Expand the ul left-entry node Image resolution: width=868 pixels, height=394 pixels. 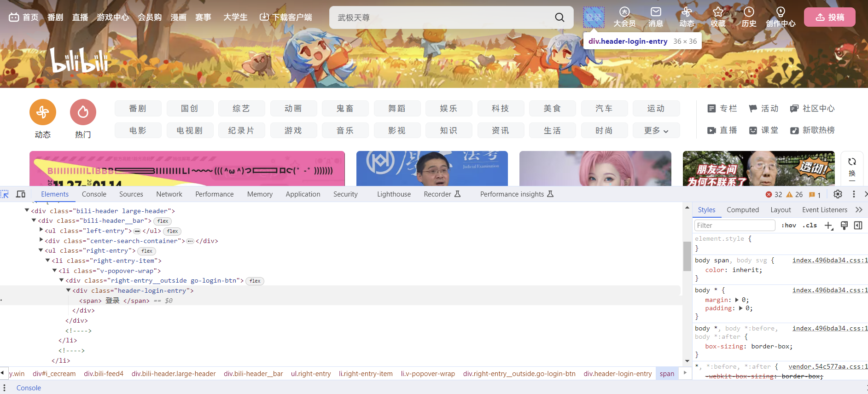(x=41, y=230)
